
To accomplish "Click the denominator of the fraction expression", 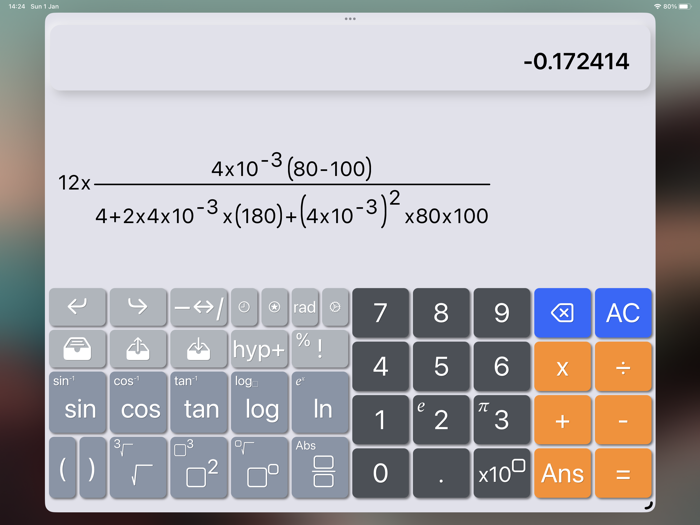I will point(292,209).
